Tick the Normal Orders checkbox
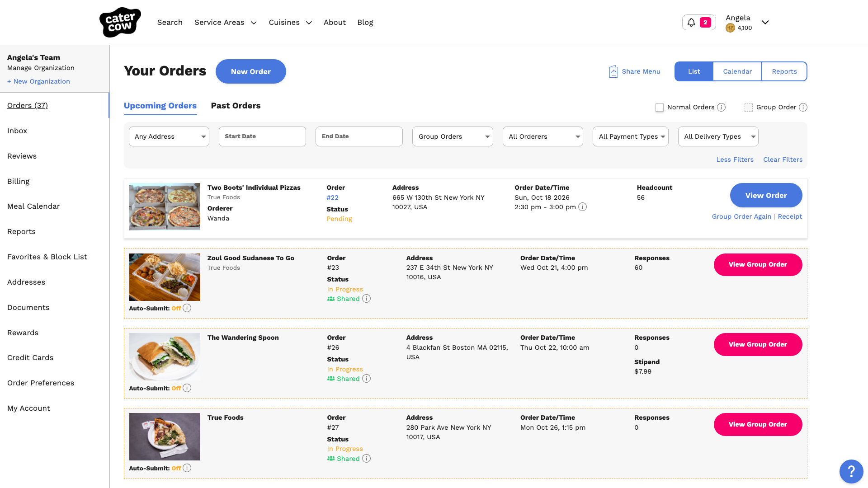 [x=660, y=108]
